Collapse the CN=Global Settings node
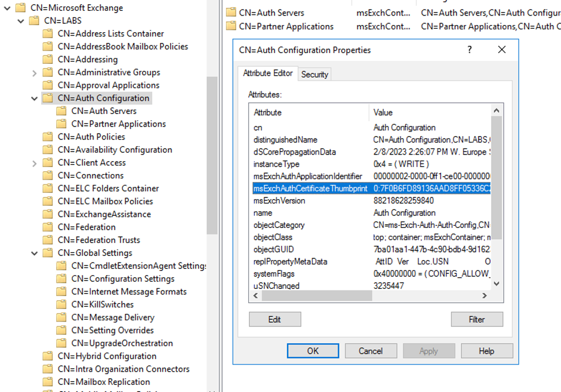 35,253
